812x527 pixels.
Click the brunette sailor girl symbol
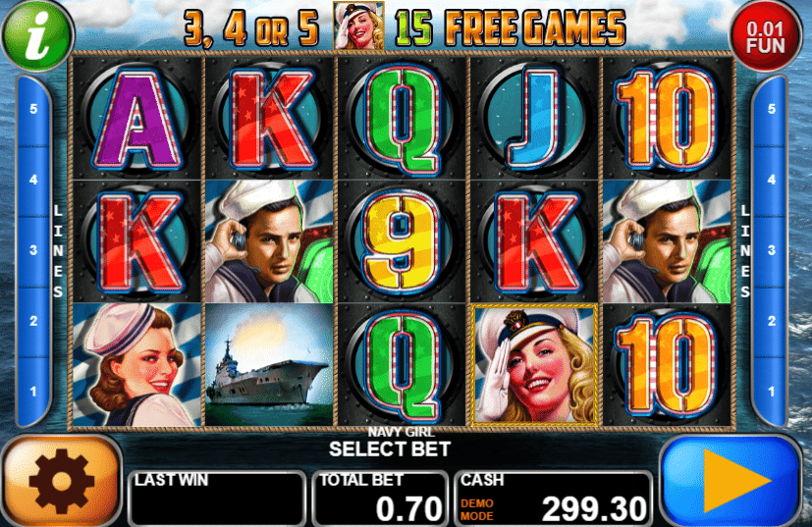[x=136, y=365]
